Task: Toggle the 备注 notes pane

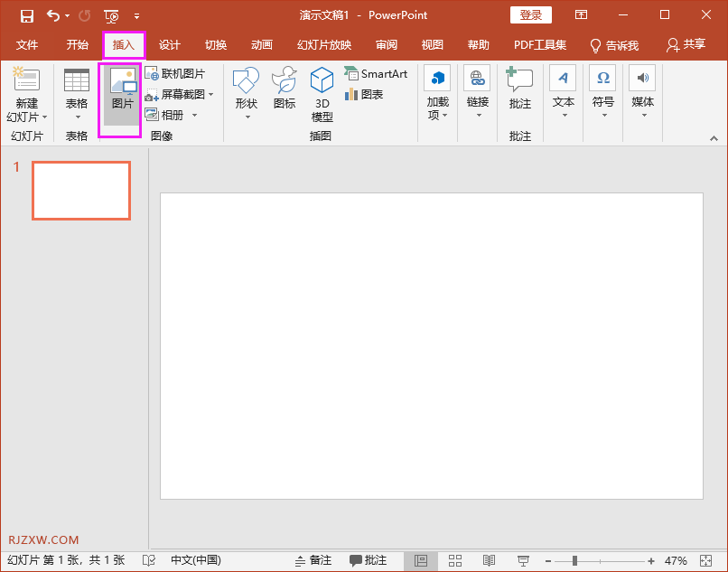Action: (x=313, y=561)
